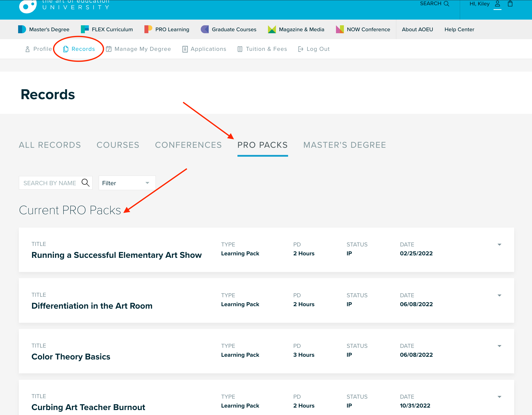532x415 pixels.
Task: Click the title Color Theory Basics
Action: pyautogui.click(x=71, y=357)
